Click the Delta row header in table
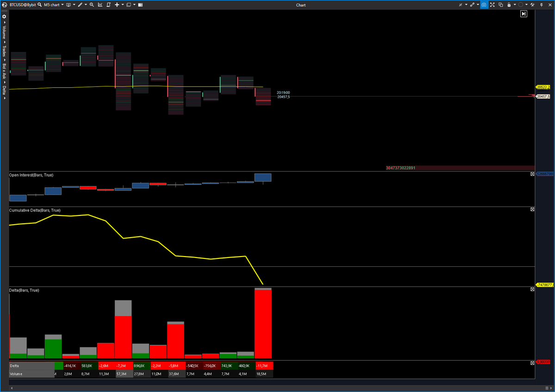Image resolution: width=555 pixels, height=392 pixels. click(31, 366)
